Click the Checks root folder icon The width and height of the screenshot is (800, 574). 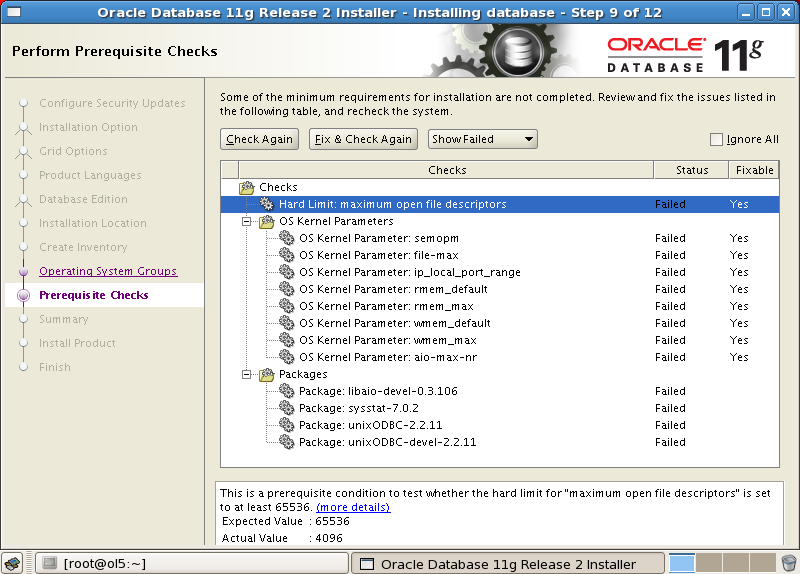pyautogui.click(x=247, y=187)
